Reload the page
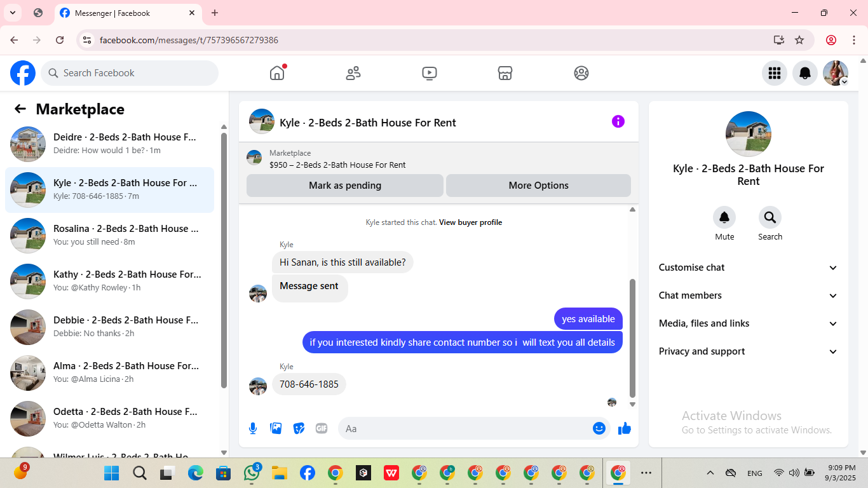 [60, 40]
